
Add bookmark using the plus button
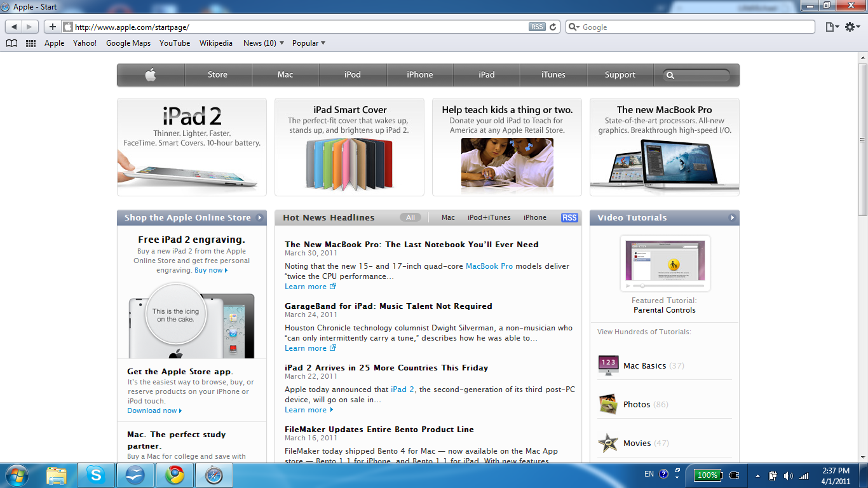pyautogui.click(x=52, y=27)
